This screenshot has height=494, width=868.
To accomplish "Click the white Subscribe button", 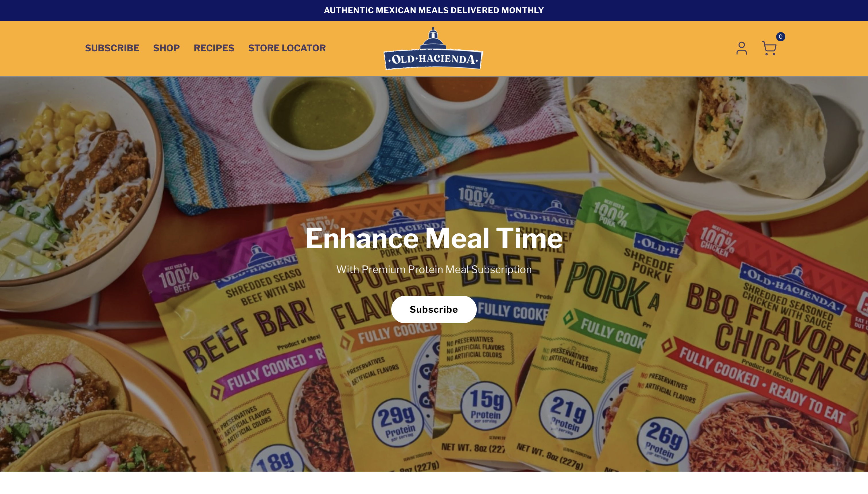I will (x=433, y=309).
